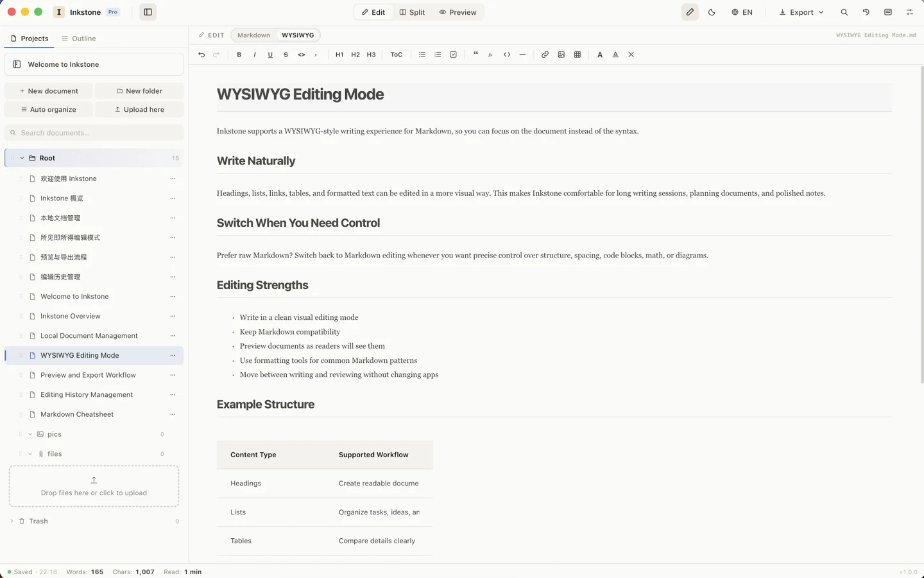Click the Upload here button
The height and width of the screenshot is (578, 924).
coord(139,110)
